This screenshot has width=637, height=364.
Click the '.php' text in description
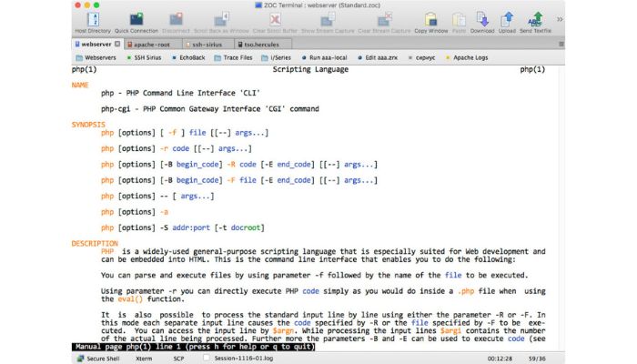coord(466,291)
